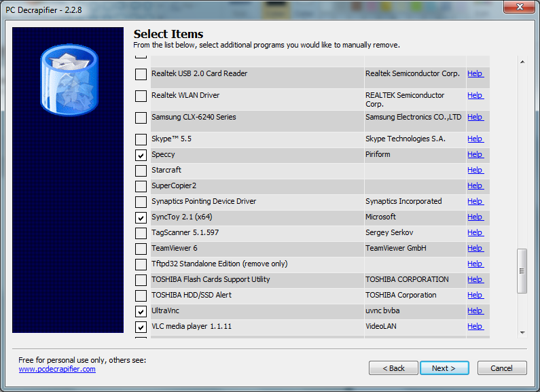540x392 pixels.
Task: Proceed with the Next button
Action: point(444,368)
